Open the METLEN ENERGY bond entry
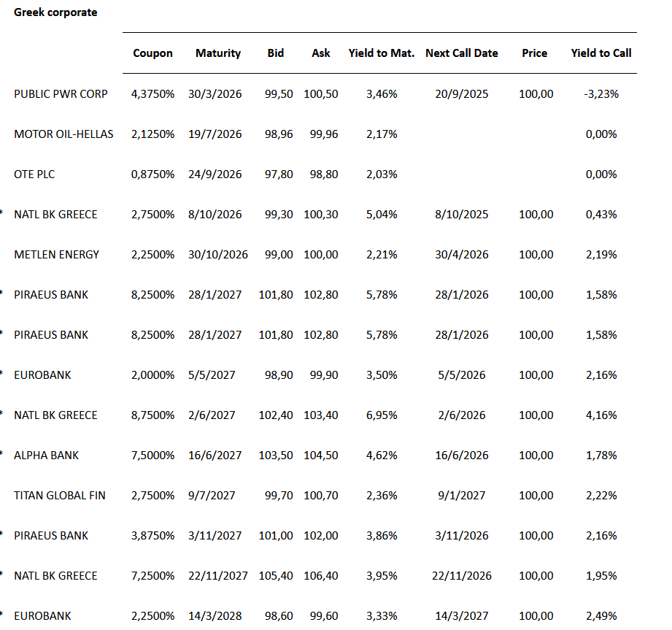The width and height of the screenshot is (672, 630). [57, 255]
